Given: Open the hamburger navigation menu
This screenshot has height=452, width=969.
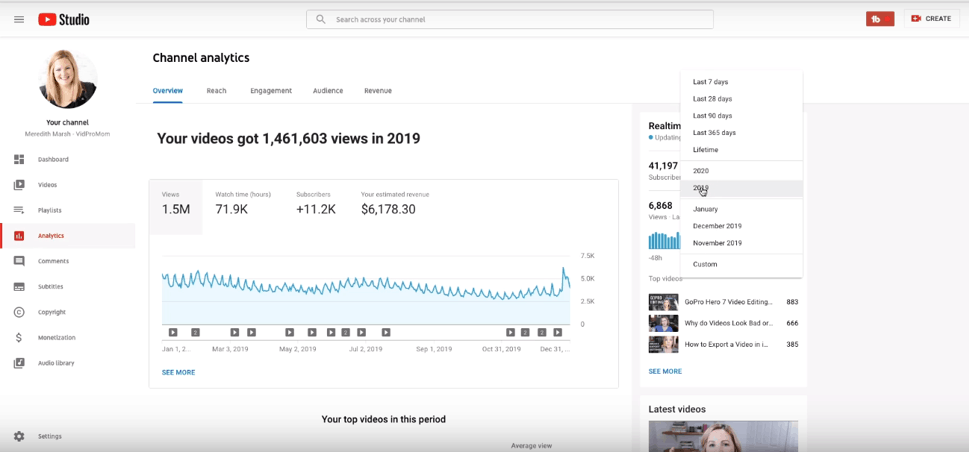Looking at the screenshot, I should pyautogui.click(x=19, y=19).
